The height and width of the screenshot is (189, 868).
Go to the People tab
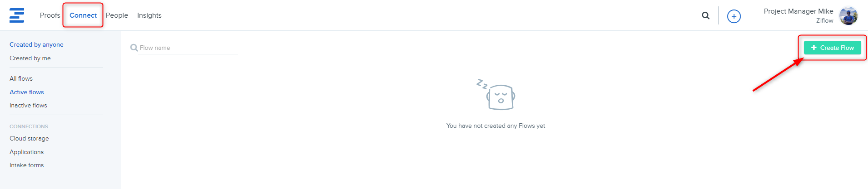pos(117,15)
